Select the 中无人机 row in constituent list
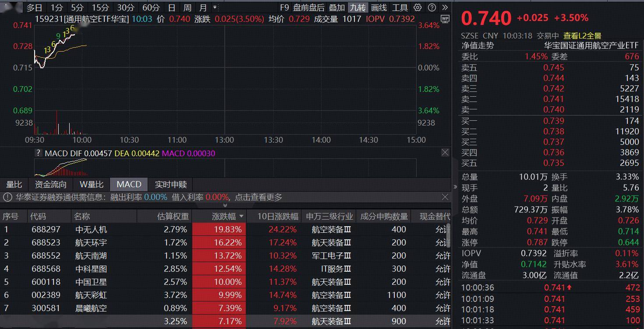Screen dimensions: 644x329 [x=91, y=229]
